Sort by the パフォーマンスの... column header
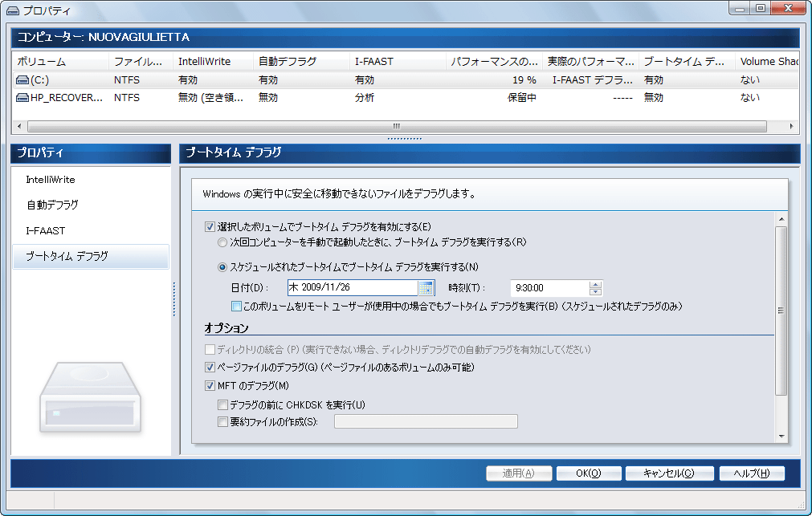Image resolution: width=812 pixels, height=516 pixels. point(494,61)
